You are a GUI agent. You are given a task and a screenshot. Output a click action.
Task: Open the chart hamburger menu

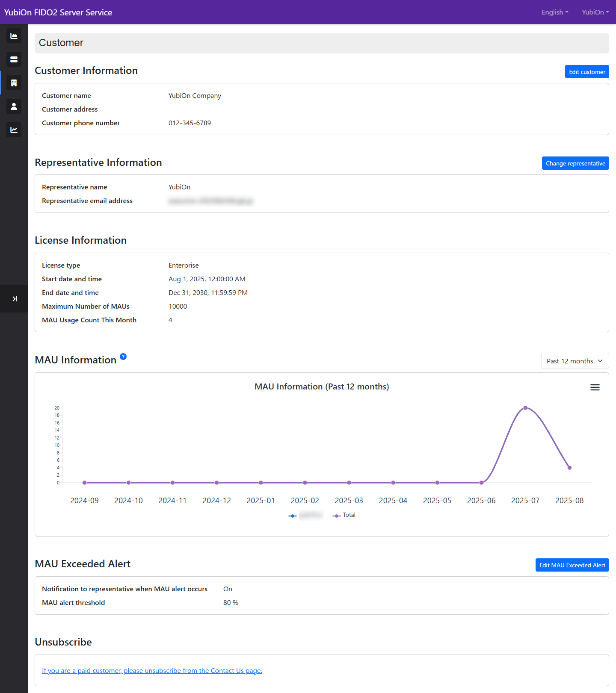pyautogui.click(x=595, y=387)
